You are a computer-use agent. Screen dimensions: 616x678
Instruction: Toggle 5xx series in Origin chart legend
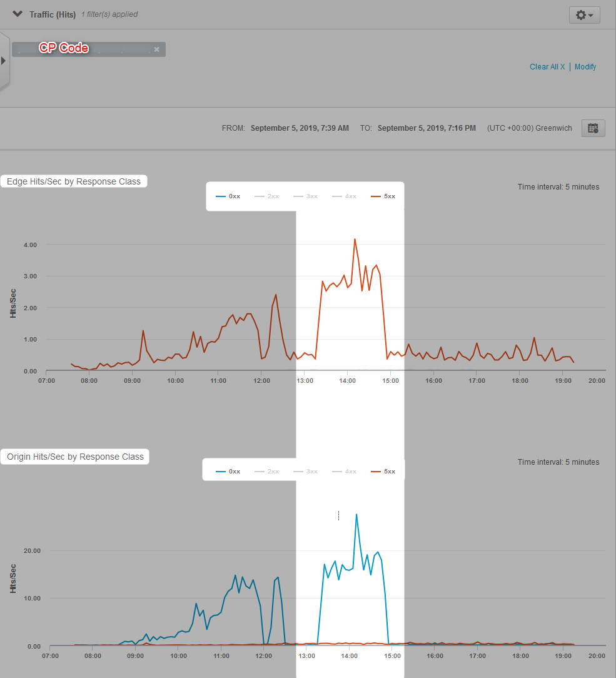point(383,472)
